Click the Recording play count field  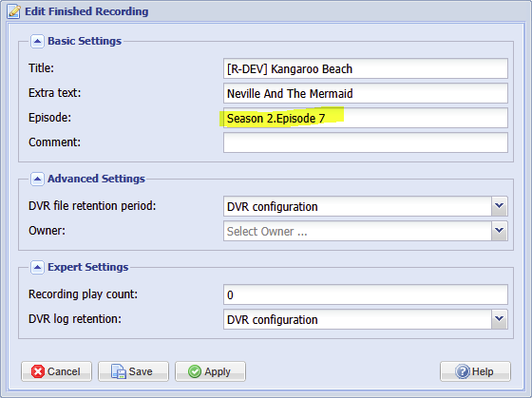tap(366, 294)
